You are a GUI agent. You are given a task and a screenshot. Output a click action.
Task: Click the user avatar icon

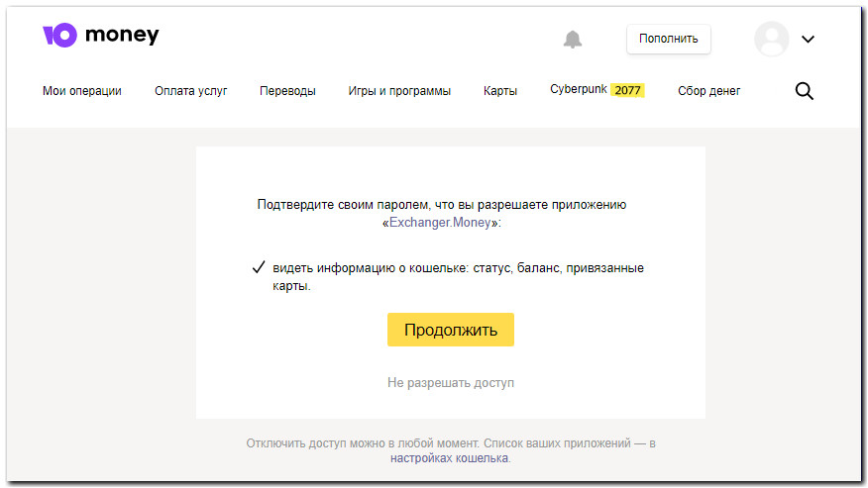[771, 39]
